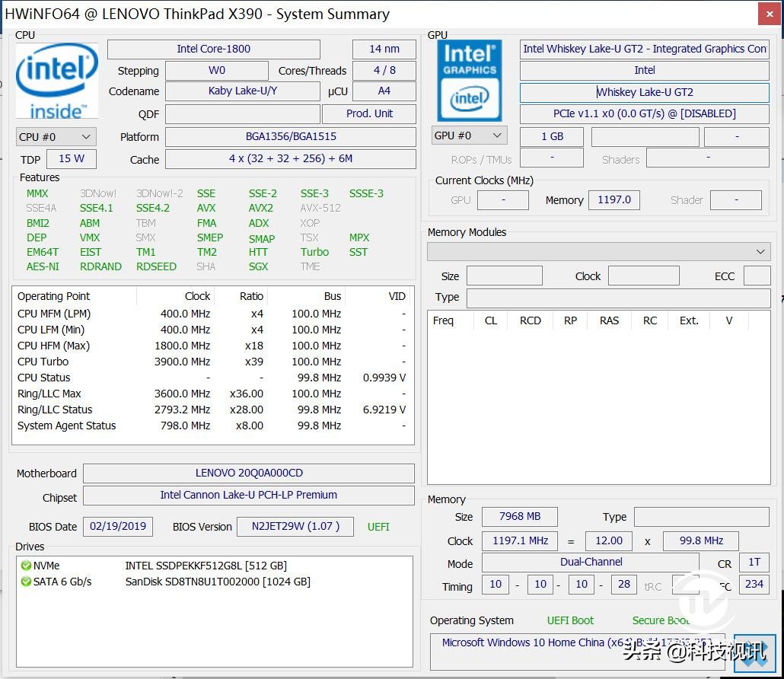Click the green check icon beside NVMe
The image size is (784, 679).
point(26,566)
